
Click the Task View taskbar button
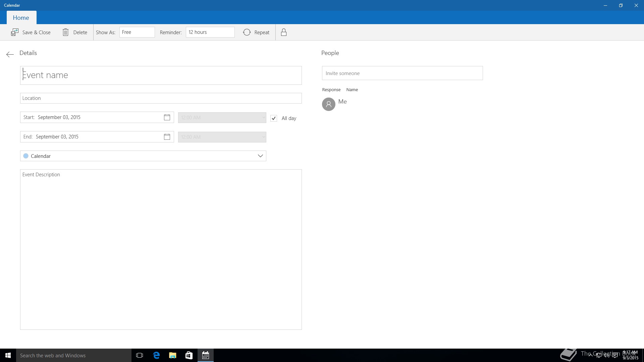point(140,355)
